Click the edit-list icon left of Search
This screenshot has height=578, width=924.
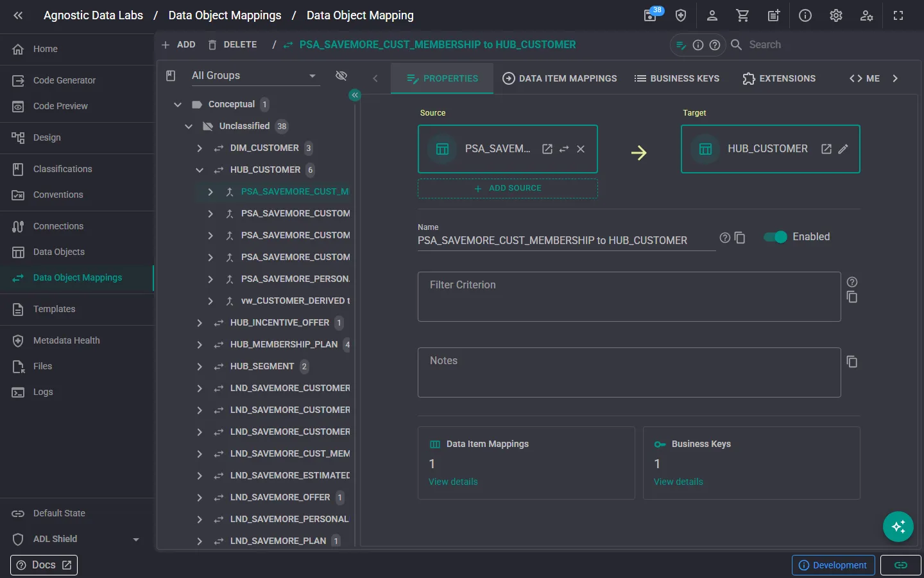click(x=681, y=45)
